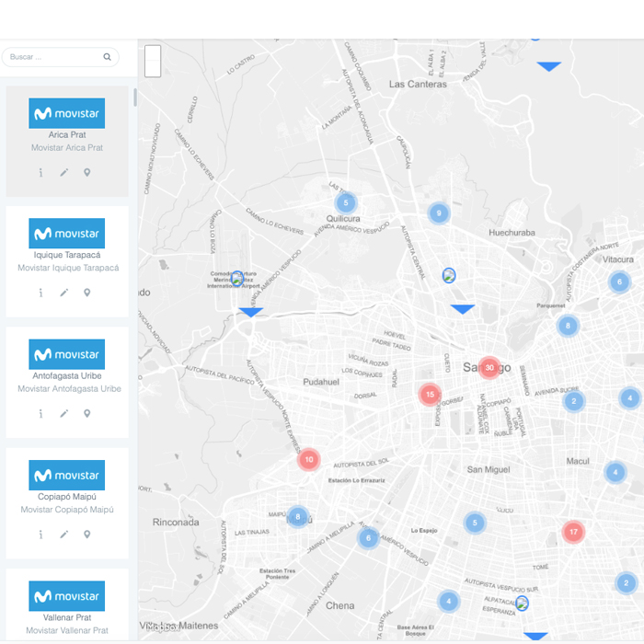Open the 4 cluster beside Macul

coord(615,472)
